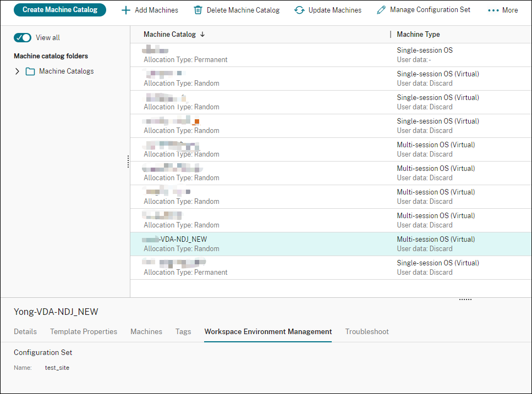
Task: Sort by the Machine Catalog column arrow
Action: point(202,34)
